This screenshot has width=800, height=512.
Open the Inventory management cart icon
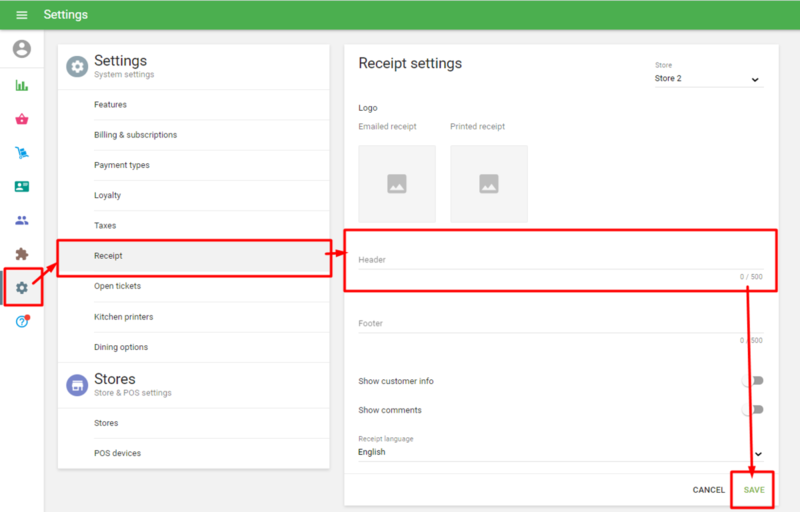[22, 153]
